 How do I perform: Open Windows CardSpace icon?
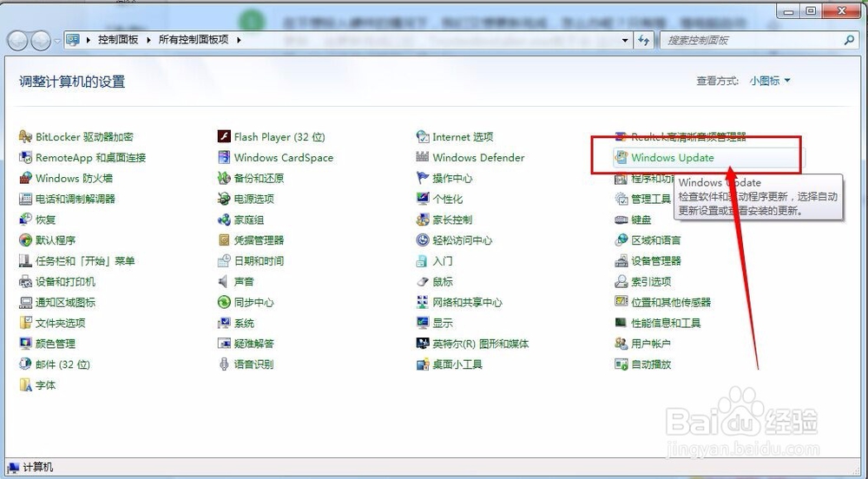coord(224,158)
